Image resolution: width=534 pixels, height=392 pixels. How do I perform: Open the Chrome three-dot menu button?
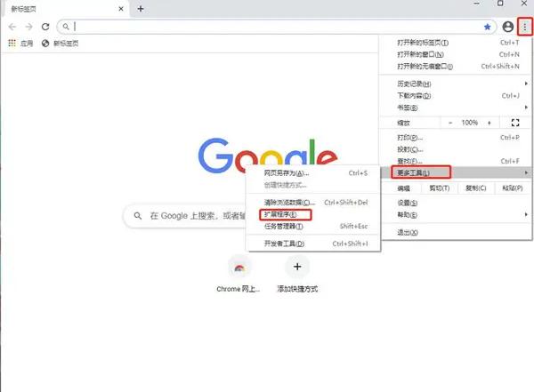[x=525, y=27]
